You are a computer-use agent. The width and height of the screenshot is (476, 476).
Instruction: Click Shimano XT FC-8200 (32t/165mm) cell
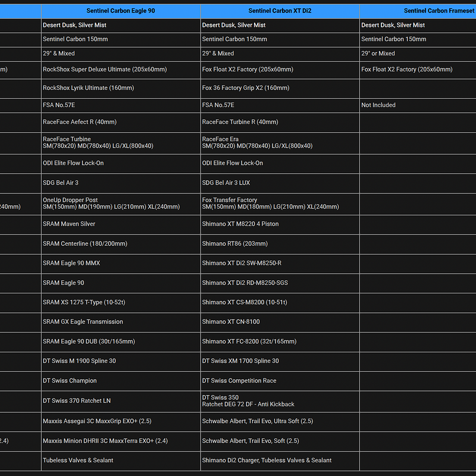coord(280,342)
